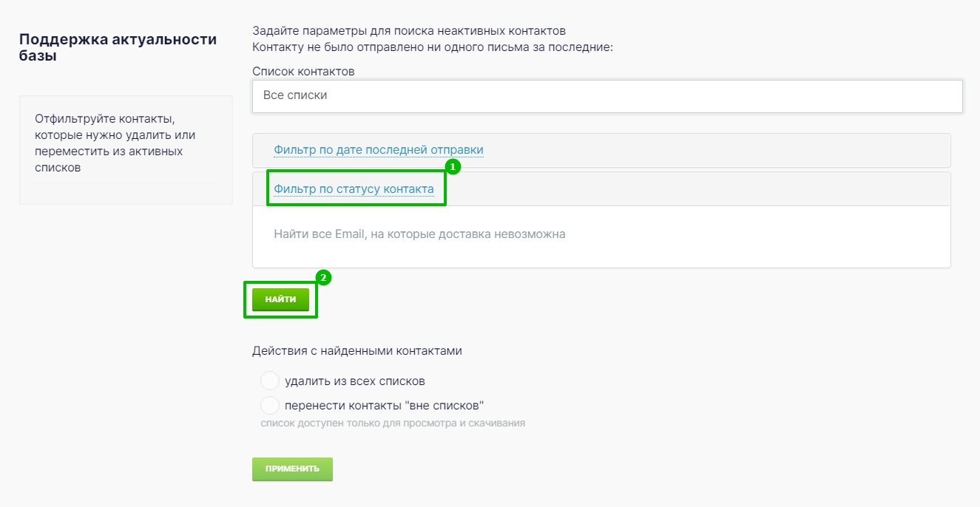Viewport: 980px width, 507px height.
Task: Collapse the 'Фильтр по статусу контакта' section
Action: click(354, 189)
